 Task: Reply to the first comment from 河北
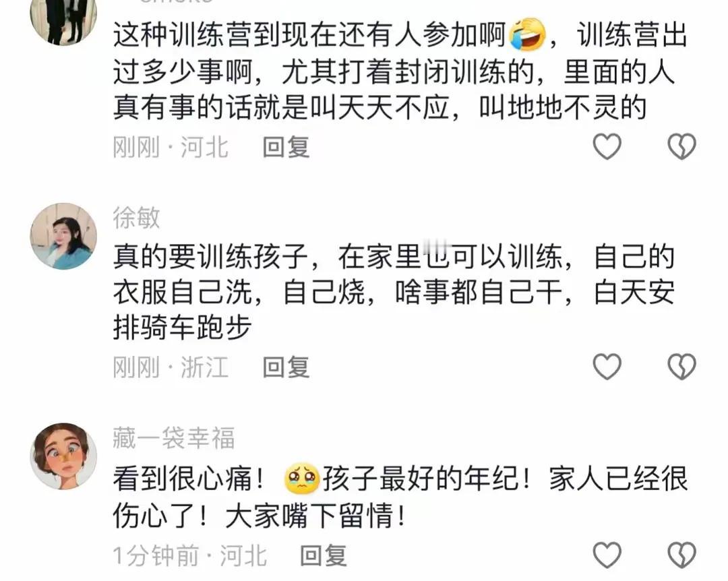click(x=286, y=147)
